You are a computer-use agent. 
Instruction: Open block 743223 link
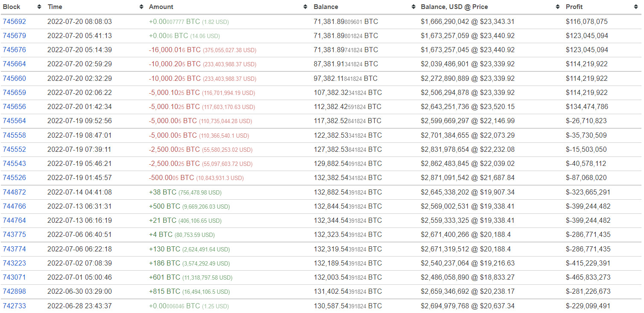tap(14, 263)
